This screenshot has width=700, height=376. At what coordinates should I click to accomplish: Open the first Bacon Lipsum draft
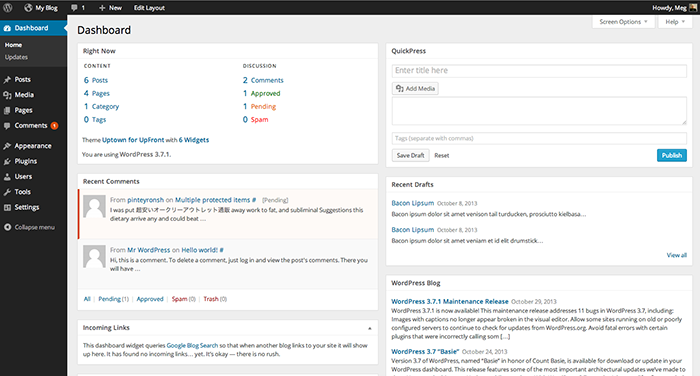(x=412, y=203)
